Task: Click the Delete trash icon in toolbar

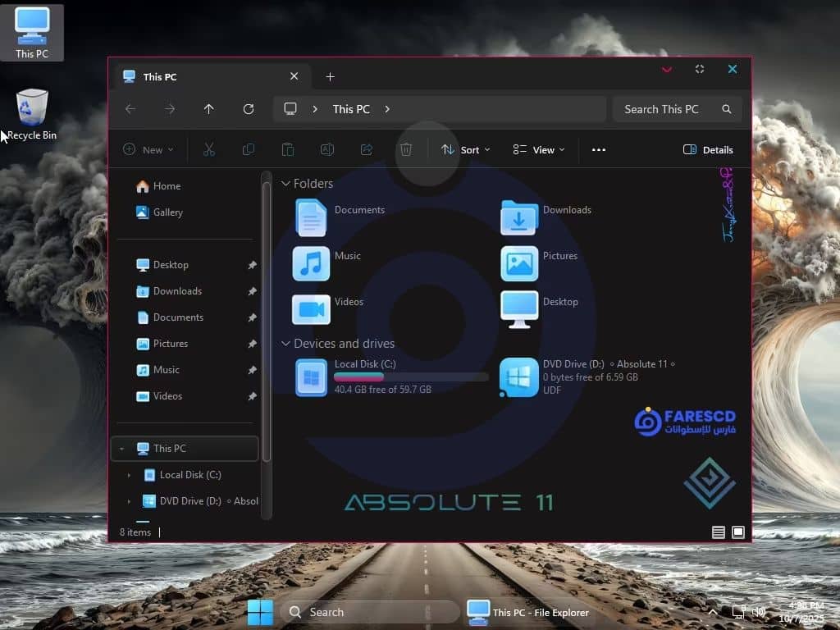Action: pyautogui.click(x=405, y=149)
